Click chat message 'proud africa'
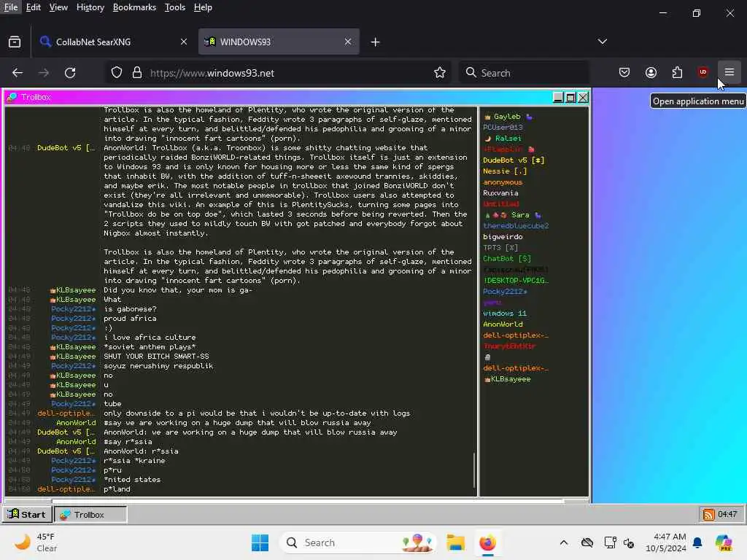This screenshot has height=560, width=747. click(x=130, y=318)
